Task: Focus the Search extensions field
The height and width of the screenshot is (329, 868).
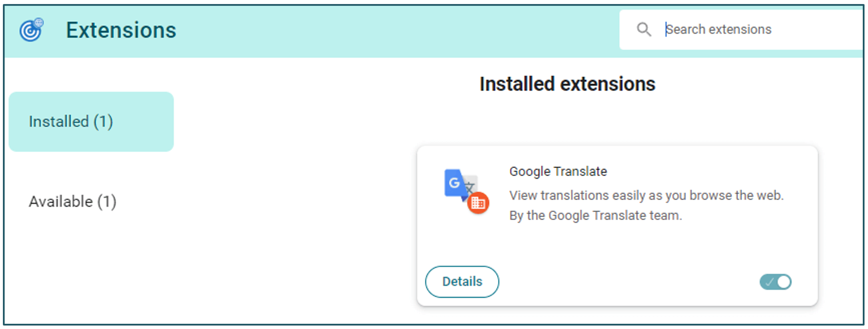Action: point(743,30)
